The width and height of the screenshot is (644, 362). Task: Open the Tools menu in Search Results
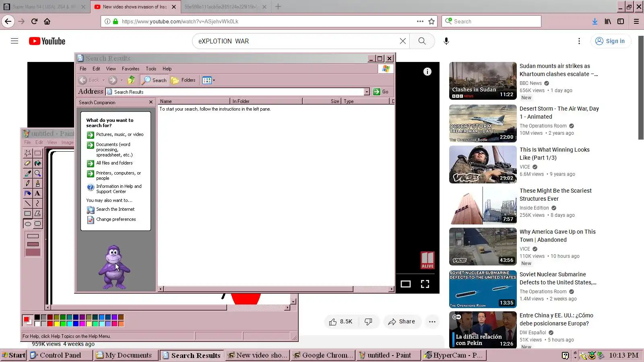click(151, 69)
